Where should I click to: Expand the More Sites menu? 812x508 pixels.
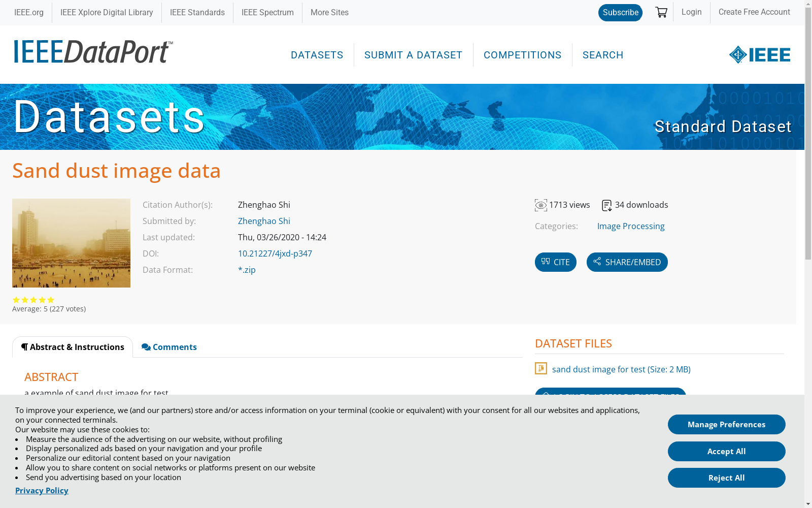(329, 12)
